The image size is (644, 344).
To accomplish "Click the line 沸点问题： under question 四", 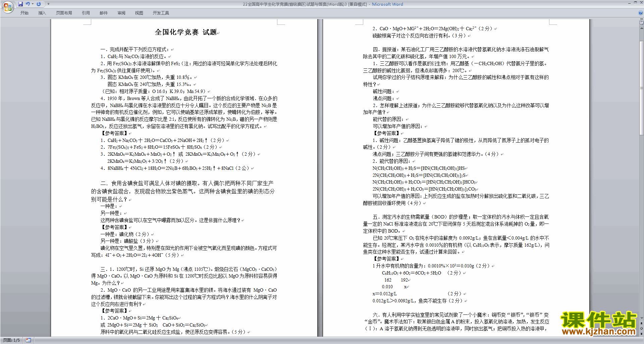I will tap(384, 98).
